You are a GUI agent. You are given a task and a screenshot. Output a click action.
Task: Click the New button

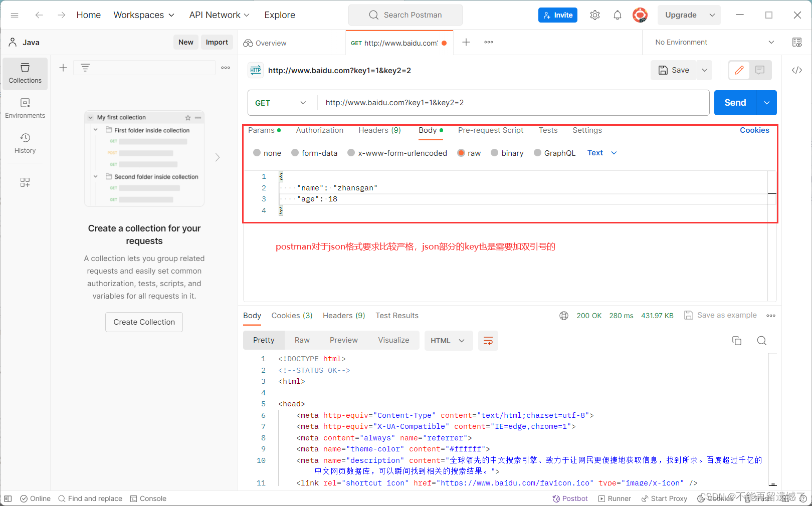pos(186,42)
